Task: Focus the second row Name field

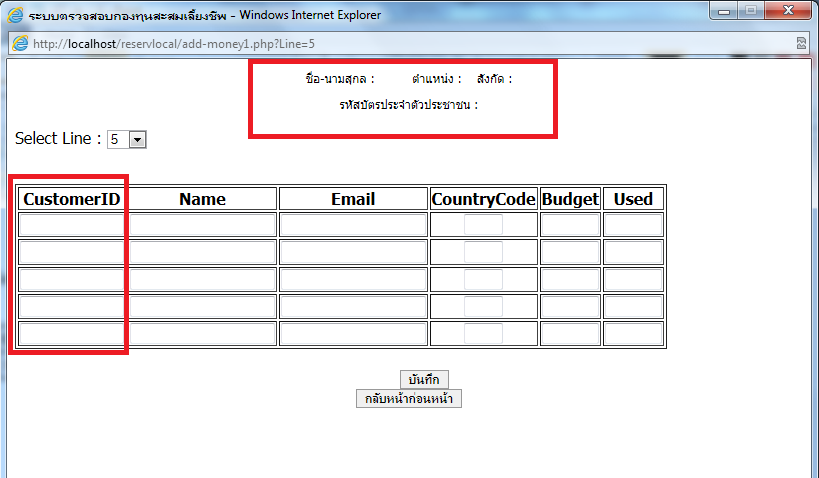Action: pyautogui.click(x=202, y=252)
